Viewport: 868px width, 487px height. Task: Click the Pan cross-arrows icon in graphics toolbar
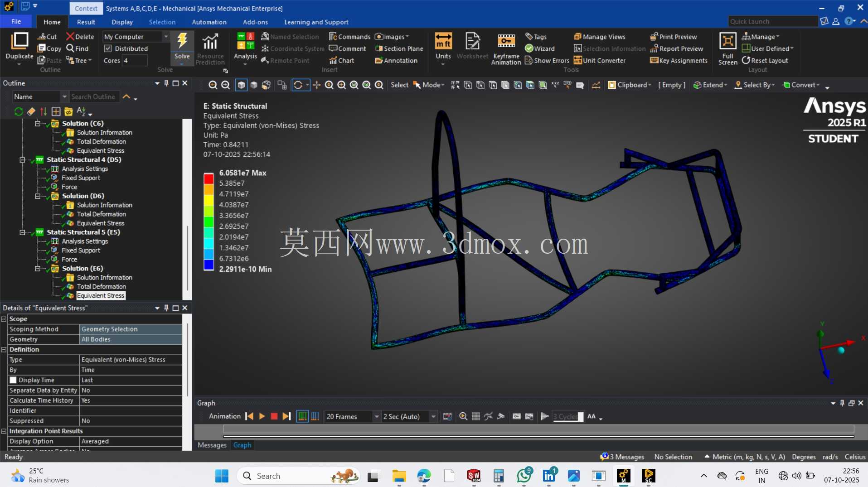pyautogui.click(x=316, y=85)
